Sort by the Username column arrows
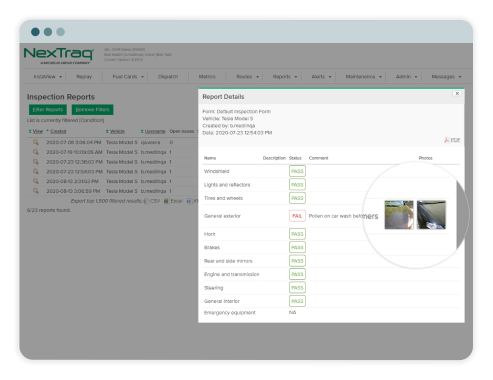Screen dimensions: 493x380 (x=142, y=131)
